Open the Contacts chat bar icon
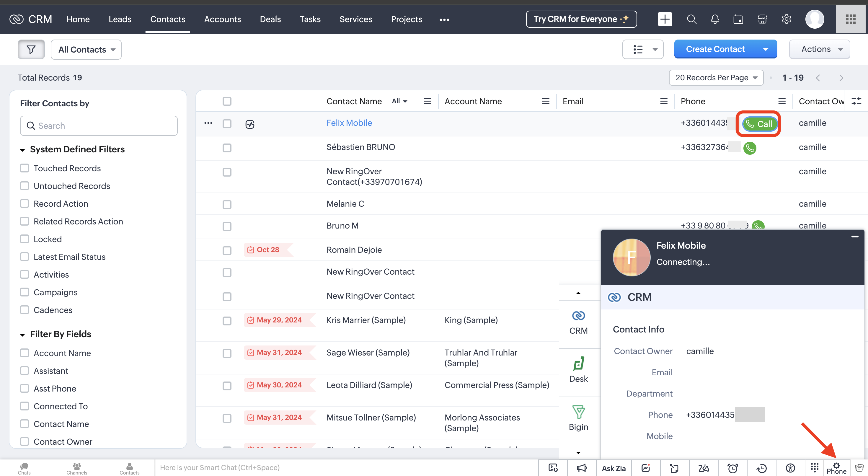 pyautogui.click(x=129, y=468)
